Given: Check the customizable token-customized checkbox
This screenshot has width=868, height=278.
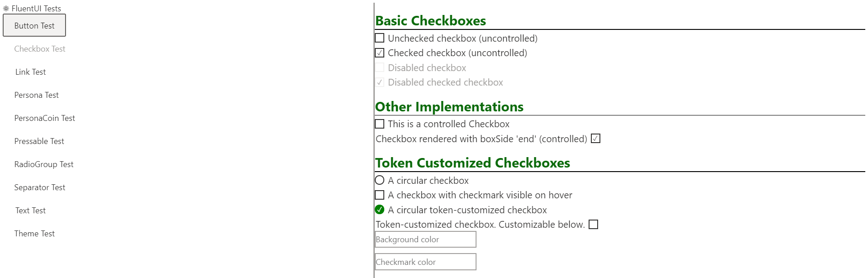Looking at the screenshot, I should (594, 224).
